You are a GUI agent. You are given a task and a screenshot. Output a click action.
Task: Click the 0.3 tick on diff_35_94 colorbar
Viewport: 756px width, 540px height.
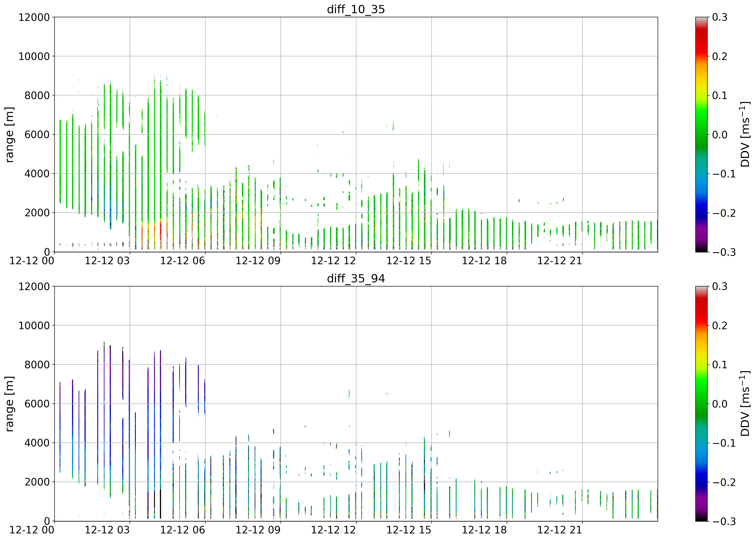[720, 287]
